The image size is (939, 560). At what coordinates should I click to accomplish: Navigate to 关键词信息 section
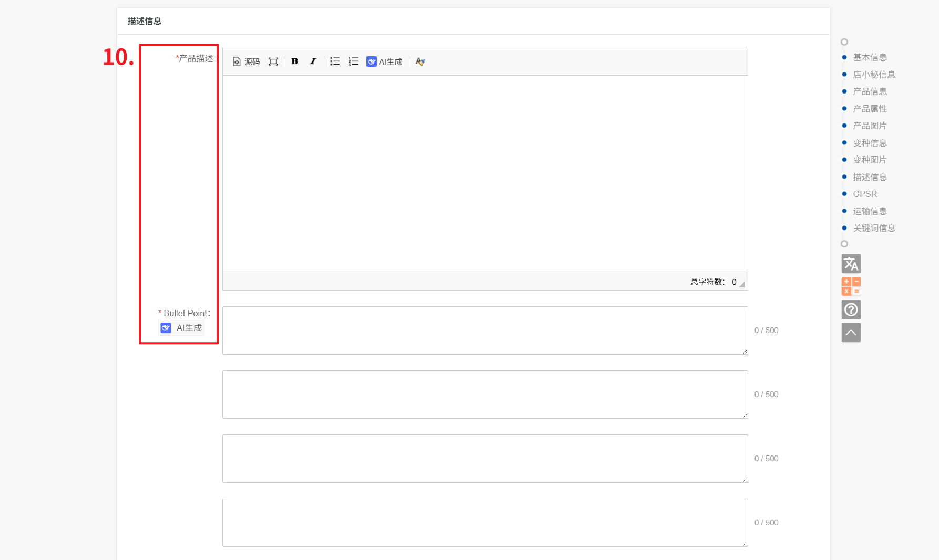pos(874,228)
